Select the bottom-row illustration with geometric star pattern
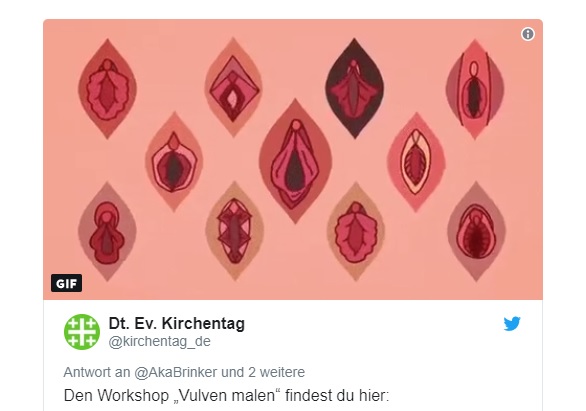This screenshot has height=411, width=586. click(x=235, y=231)
